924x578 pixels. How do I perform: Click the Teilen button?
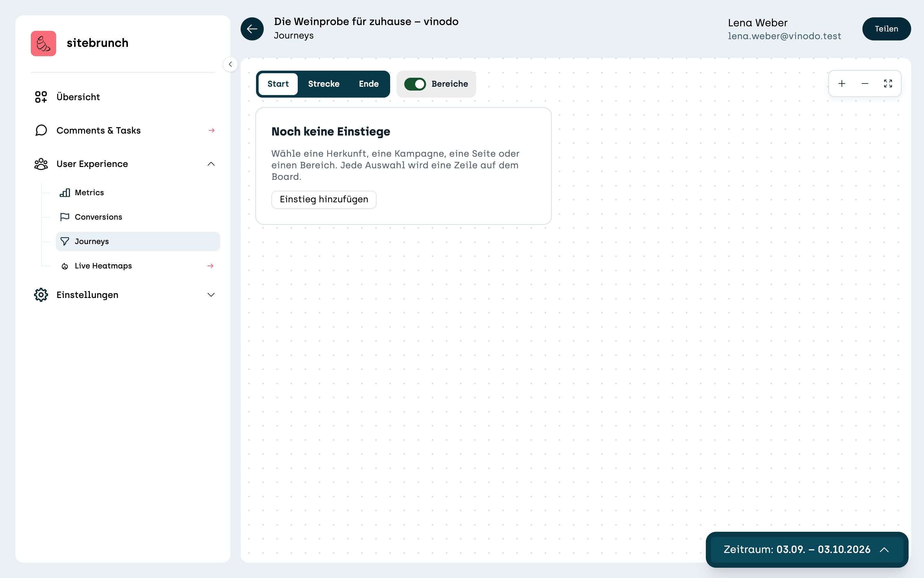tap(886, 29)
